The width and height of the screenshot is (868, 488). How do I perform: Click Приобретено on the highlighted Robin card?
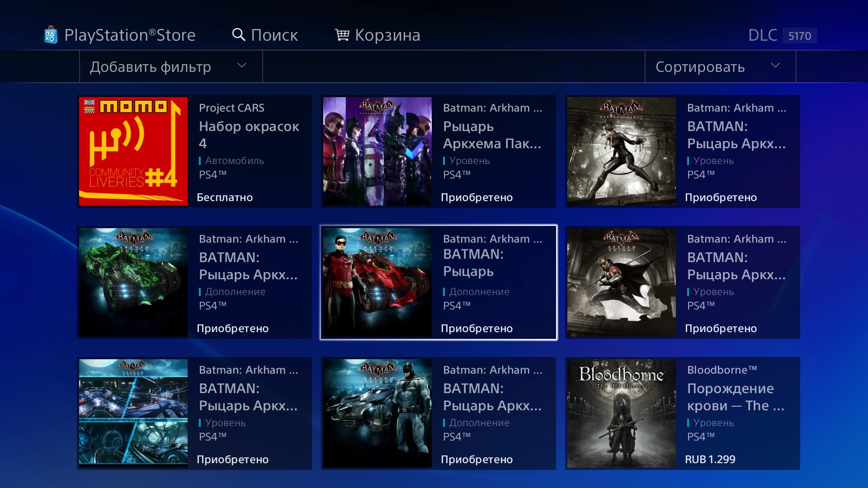(476, 328)
